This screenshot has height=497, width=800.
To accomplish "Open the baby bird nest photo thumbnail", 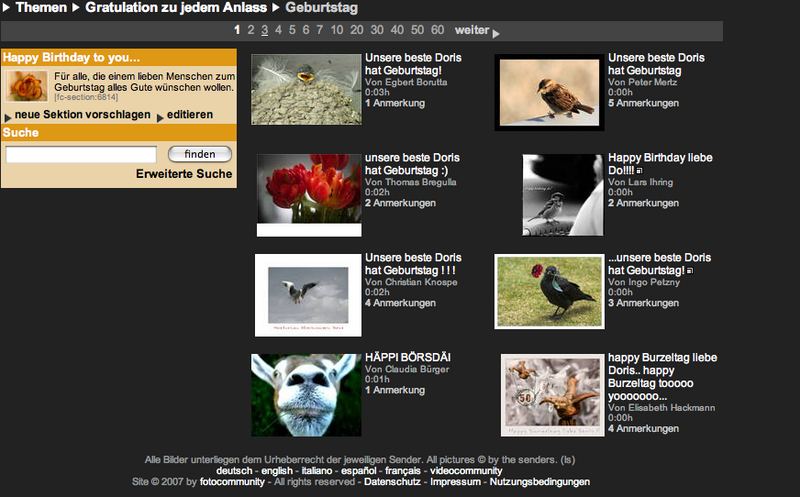I will point(306,89).
